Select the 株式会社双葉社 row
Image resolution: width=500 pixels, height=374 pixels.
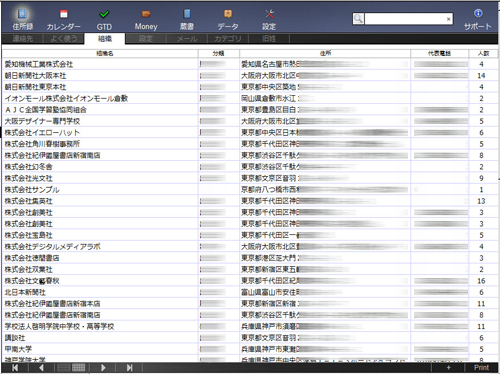250,269
